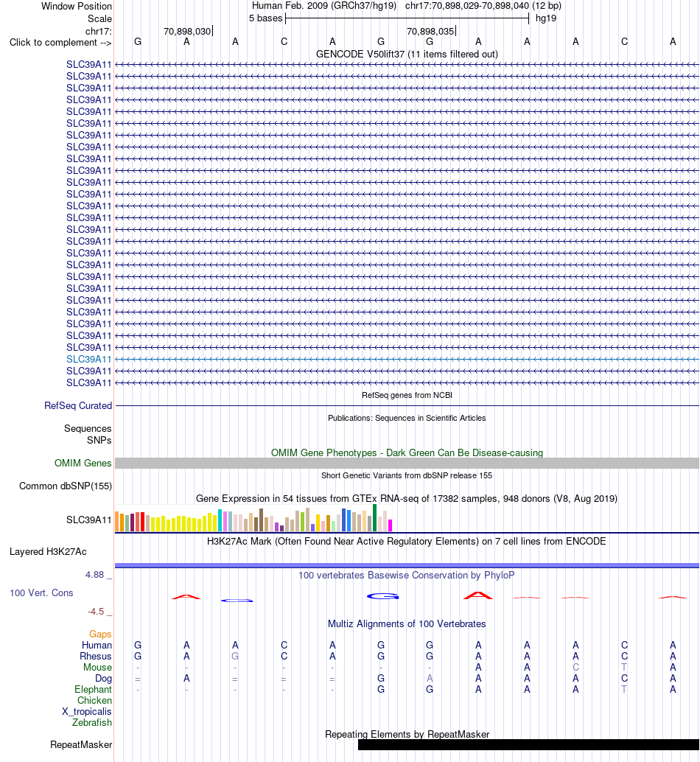Image resolution: width=700 pixels, height=762 pixels.
Task: Click 'Repeating Elements by RepeatMasker' title
Action: click(x=407, y=734)
